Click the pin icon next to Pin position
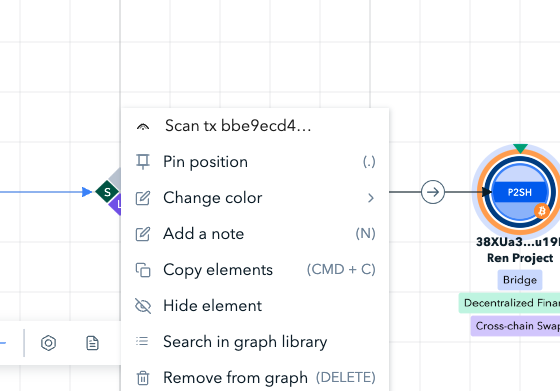Screen dimensions: 560x391 [x=143, y=162]
